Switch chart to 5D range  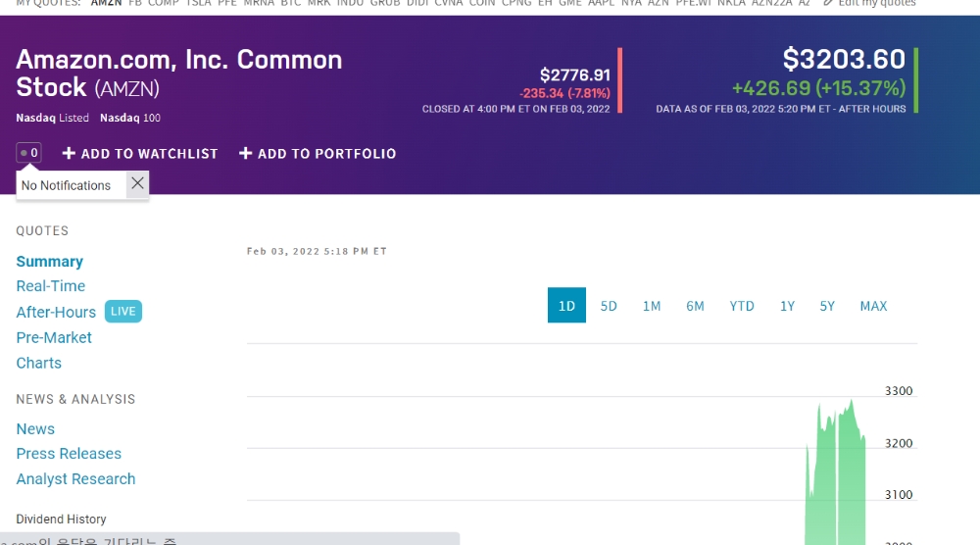click(x=609, y=306)
